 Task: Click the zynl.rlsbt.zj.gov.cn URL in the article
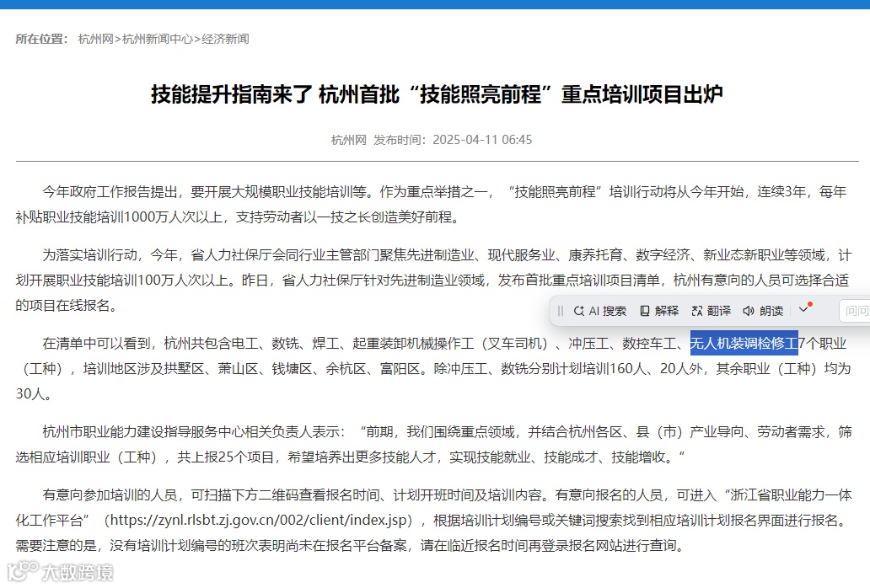[259, 521]
